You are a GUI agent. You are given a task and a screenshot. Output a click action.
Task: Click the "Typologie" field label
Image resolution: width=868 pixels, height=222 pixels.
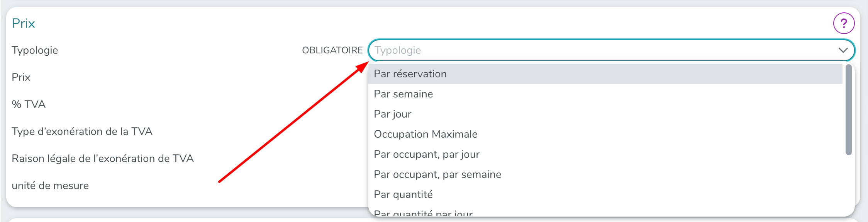click(x=35, y=50)
